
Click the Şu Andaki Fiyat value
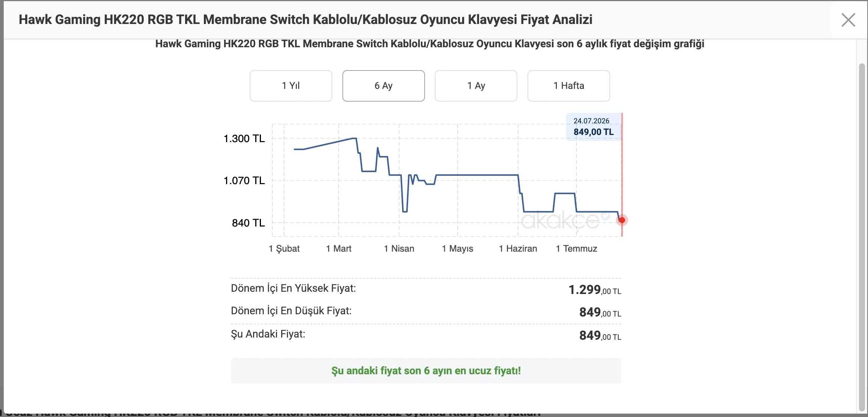click(x=600, y=336)
